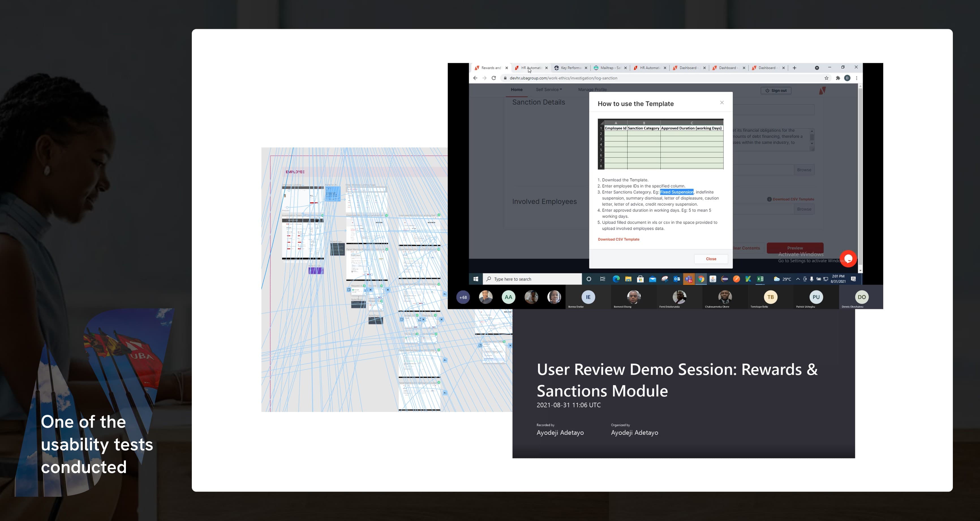Click the red chat bubble icon
980x521 pixels.
click(x=848, y=259)
